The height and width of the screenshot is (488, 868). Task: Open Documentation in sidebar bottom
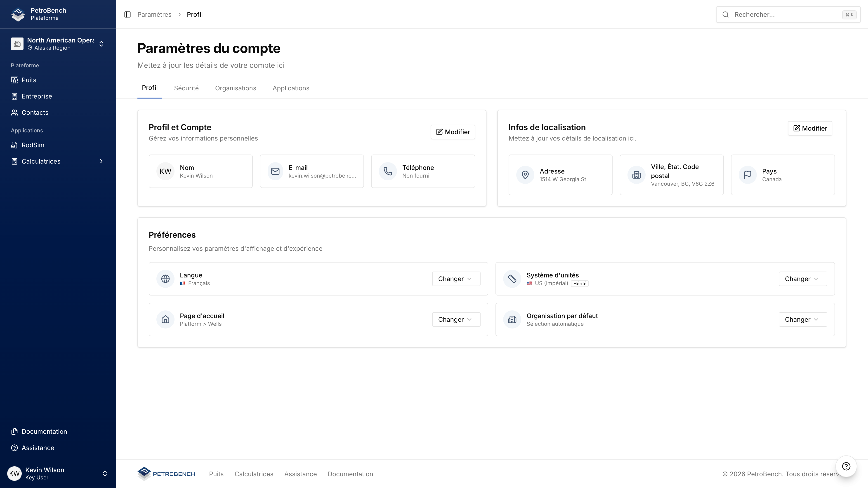[44, 432]
